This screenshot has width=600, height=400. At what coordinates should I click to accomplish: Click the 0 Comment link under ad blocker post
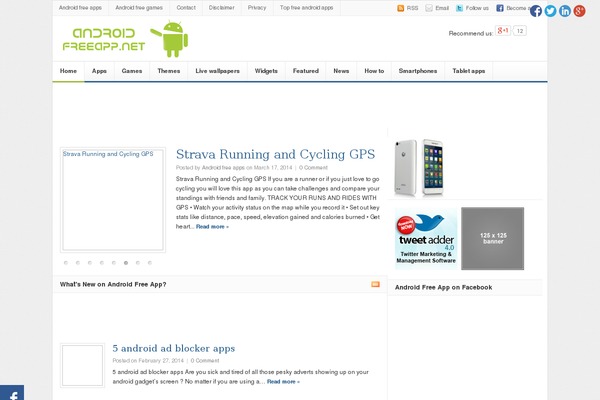pos(205,361)
